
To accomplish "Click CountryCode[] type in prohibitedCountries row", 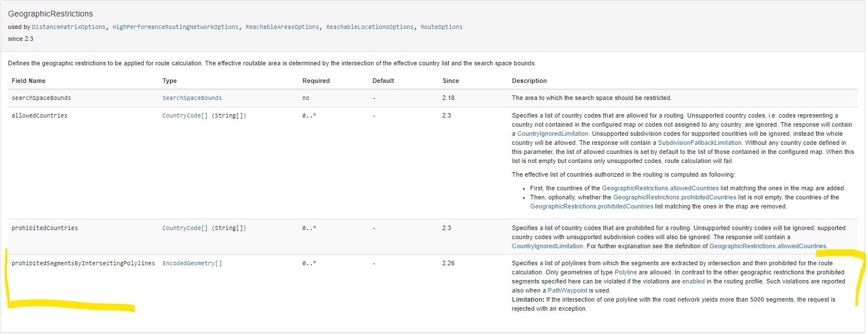I will point(185,228).
